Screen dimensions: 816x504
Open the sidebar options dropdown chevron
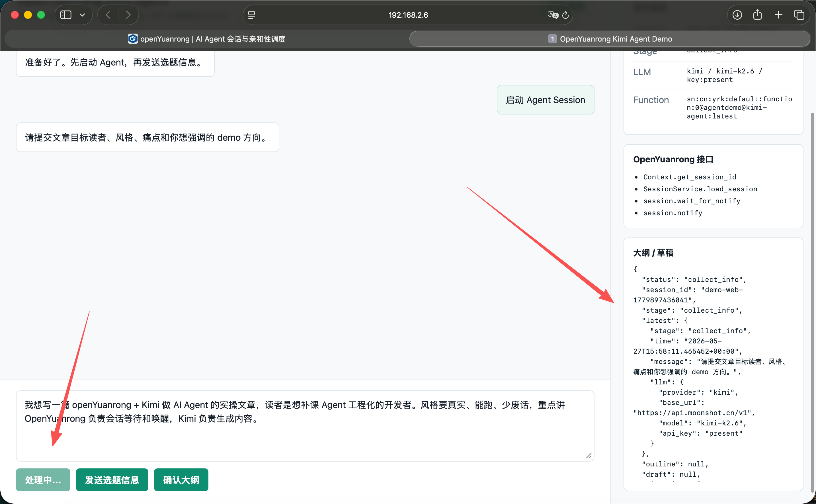(x=82, y=15)
